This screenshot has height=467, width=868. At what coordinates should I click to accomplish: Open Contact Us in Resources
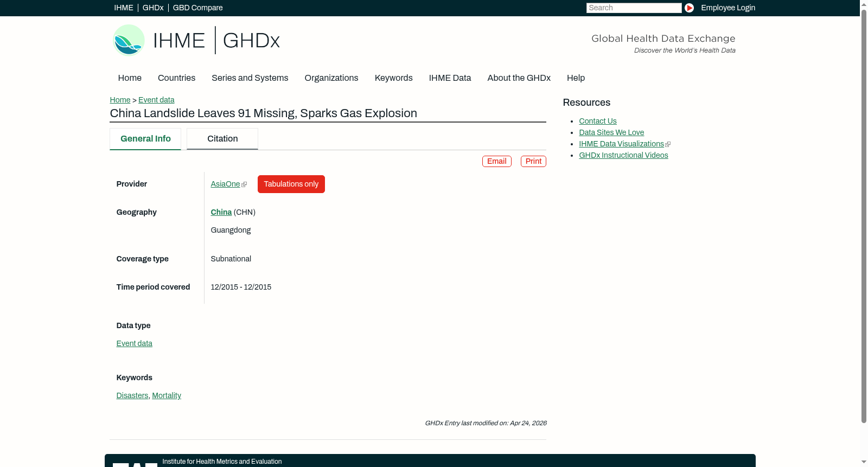tap(597, 121)
